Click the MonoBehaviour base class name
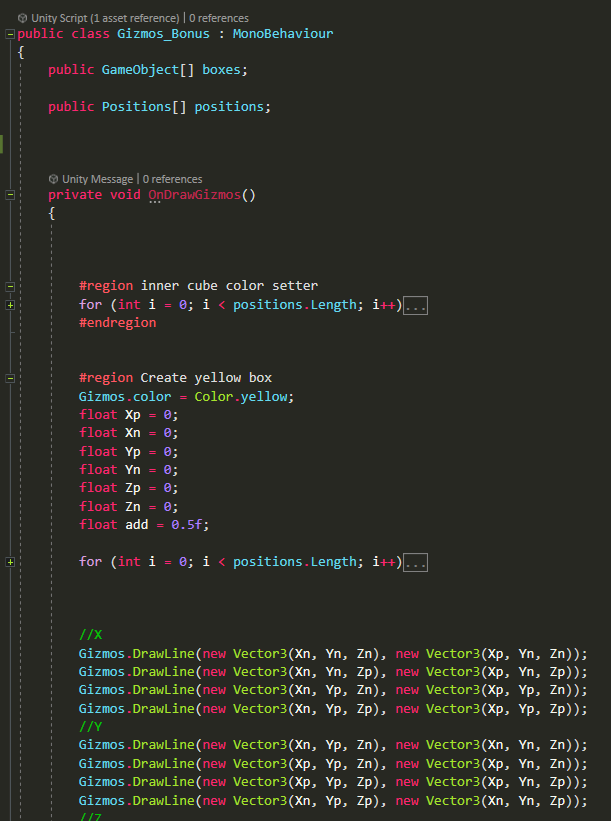Image resolution: width=611 pixels, height=821 pixels. tap(283, 34)
